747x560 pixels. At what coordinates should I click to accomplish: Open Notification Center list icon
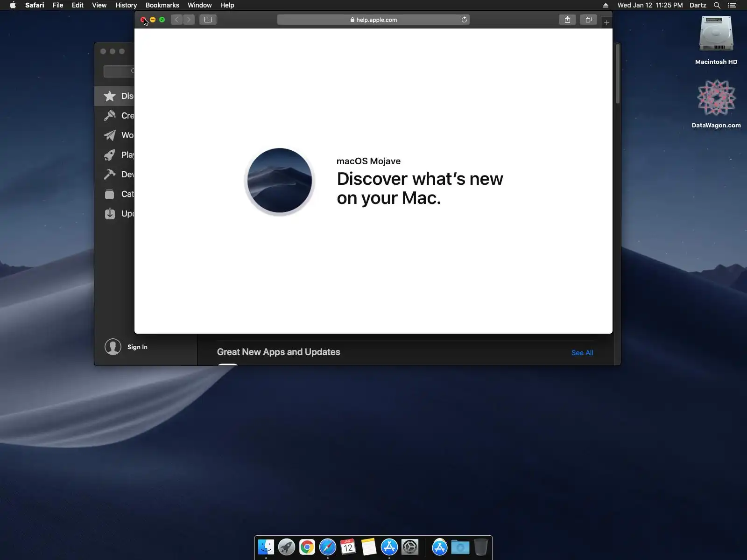point(732,5)
